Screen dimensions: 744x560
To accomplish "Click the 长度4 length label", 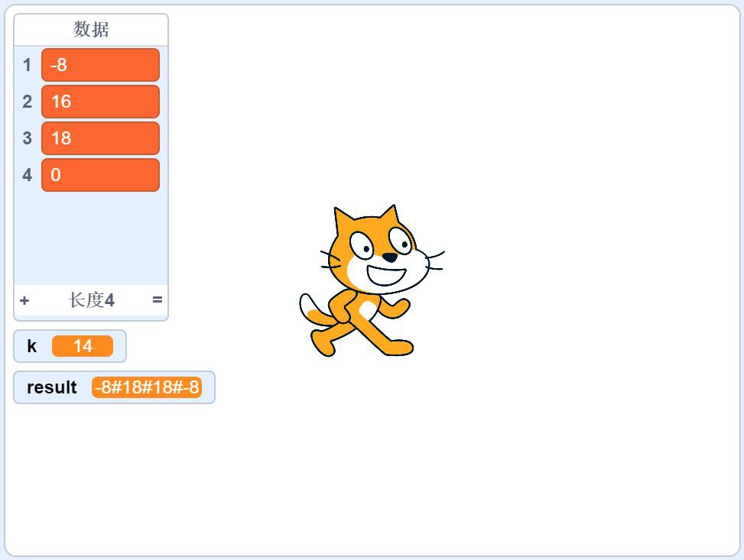I will coord(92,300).
